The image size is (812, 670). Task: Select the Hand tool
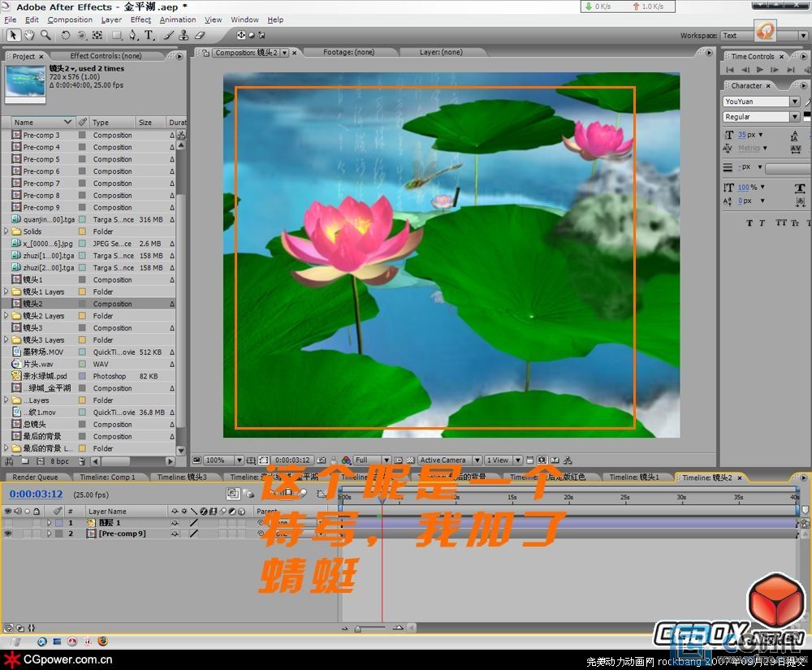[x=29, y=35]
